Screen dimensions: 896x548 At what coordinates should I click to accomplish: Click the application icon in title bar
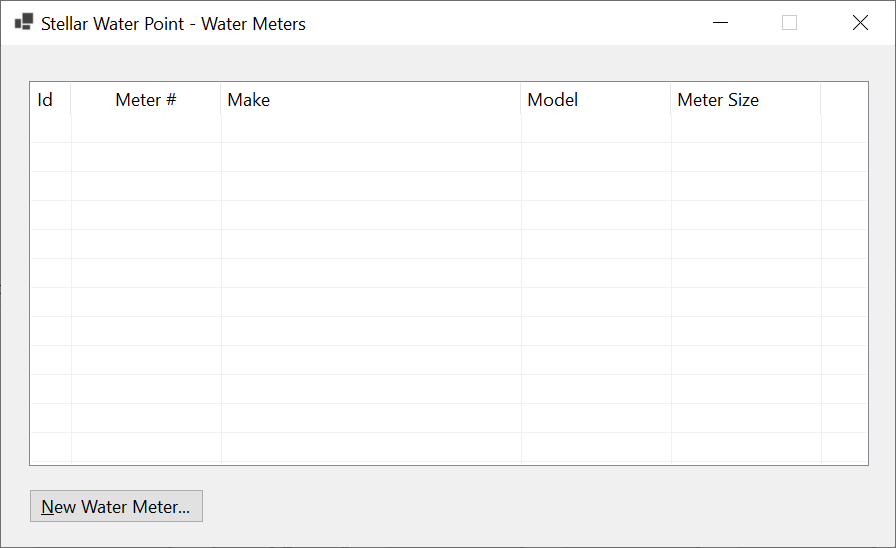coord(24,22)
